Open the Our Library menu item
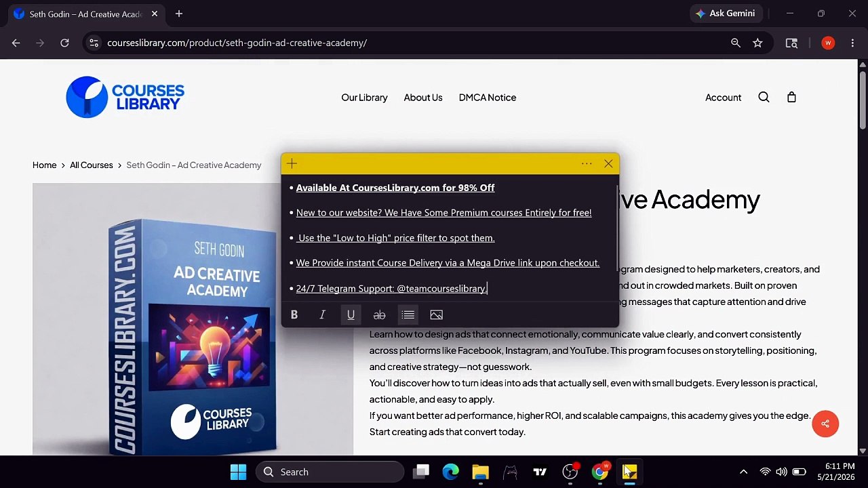Viewport: 868px width, 488px height. (364, 98)
